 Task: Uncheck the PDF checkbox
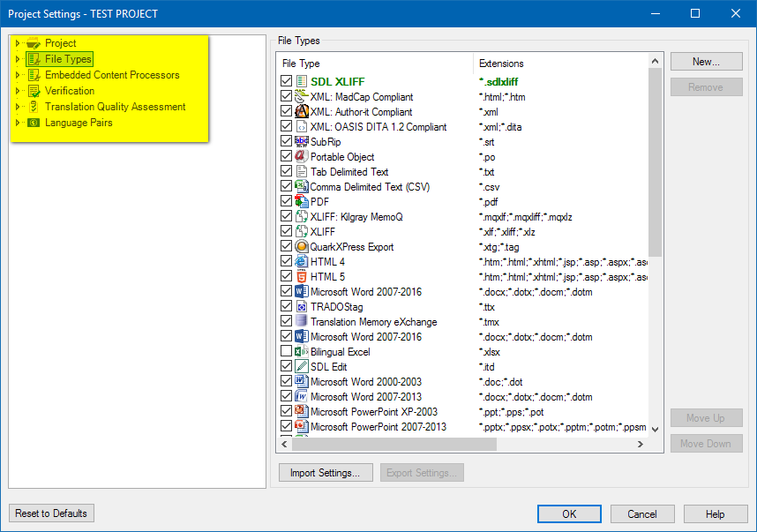[286, 201]
